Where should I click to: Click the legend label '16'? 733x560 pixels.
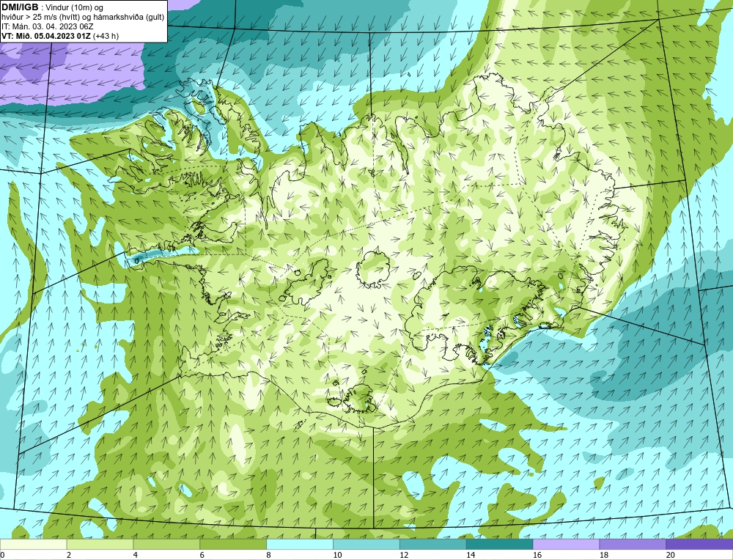tap(537, 555)
